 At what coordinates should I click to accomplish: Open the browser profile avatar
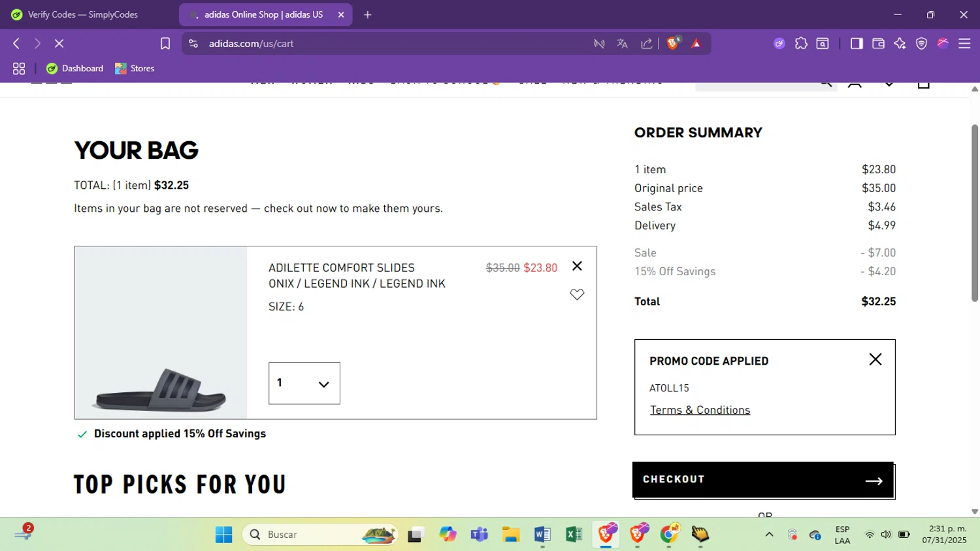tap(943, 44)
